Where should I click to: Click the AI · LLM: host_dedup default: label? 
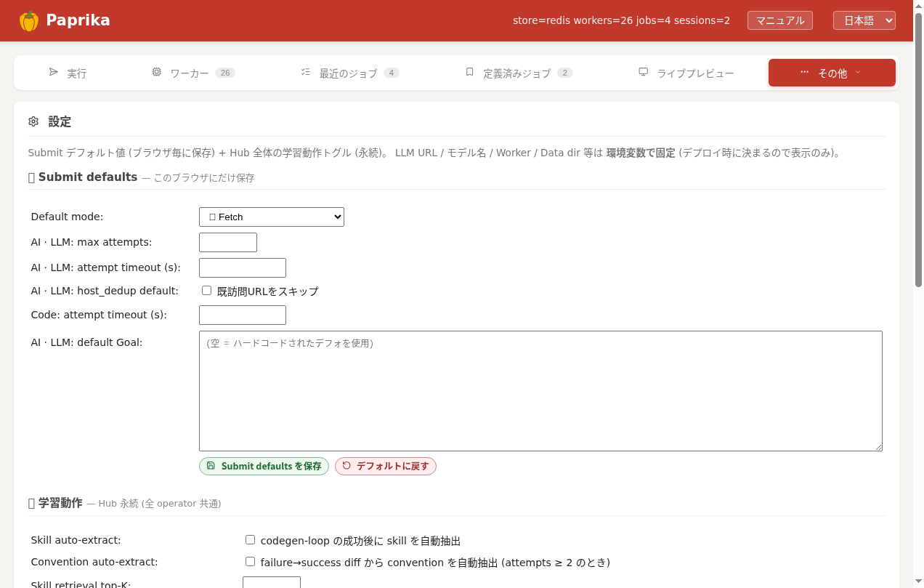coord(105,291)
